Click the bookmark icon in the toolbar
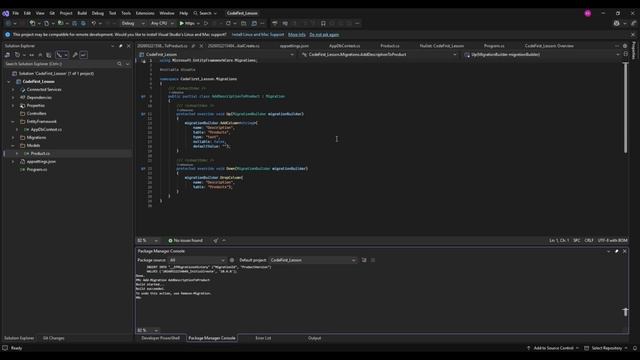The height and width of the screenshot is (360, 640). [x=323, y=23]
